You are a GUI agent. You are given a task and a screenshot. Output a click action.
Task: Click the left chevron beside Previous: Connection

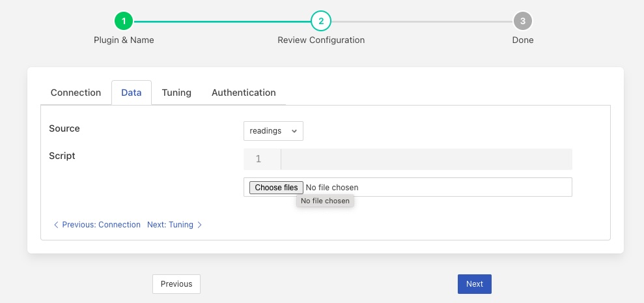(56, 225)
